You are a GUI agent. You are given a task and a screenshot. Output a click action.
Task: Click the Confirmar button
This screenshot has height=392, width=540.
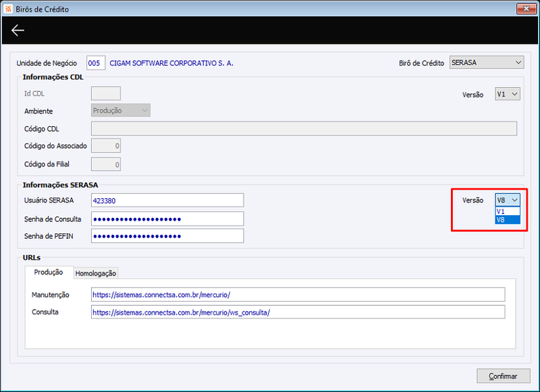(x=503, y=376)
